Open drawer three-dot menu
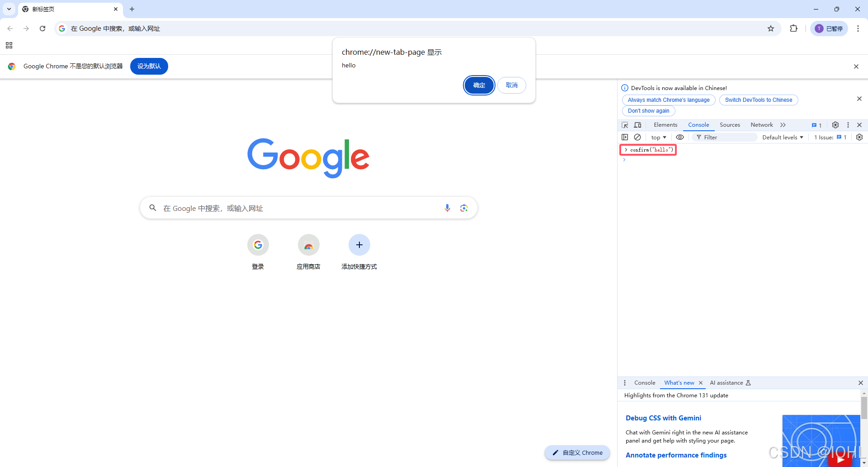The width and height of the screenshot is (868, 467). pos(625,383)
